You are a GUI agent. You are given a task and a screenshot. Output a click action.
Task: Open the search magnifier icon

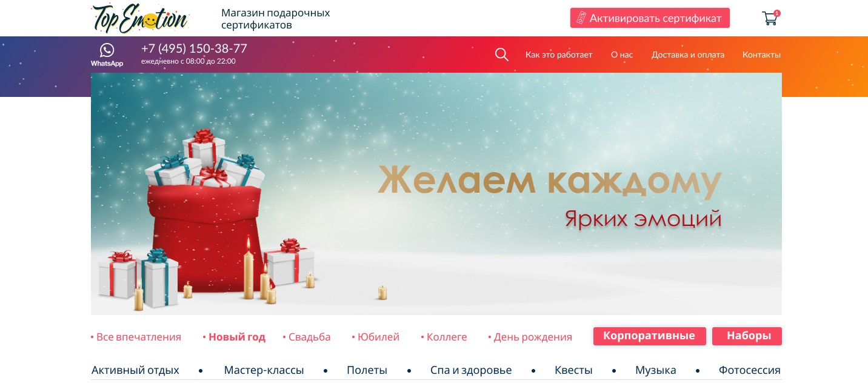tap(501, 55)
